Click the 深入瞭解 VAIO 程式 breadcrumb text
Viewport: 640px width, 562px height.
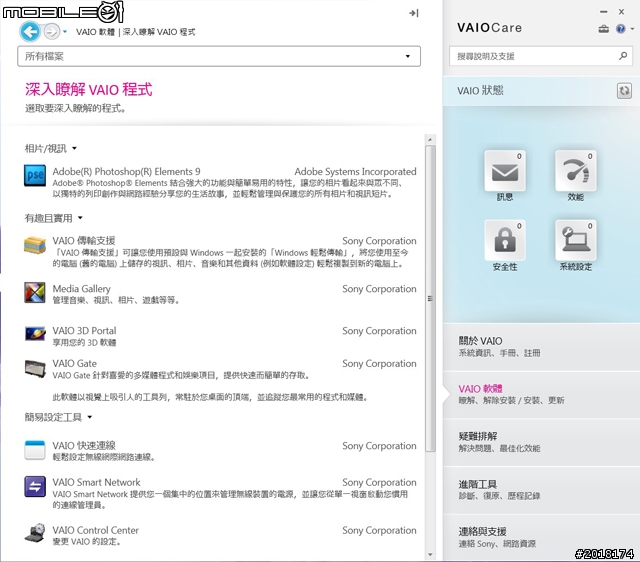coord(159,32)
